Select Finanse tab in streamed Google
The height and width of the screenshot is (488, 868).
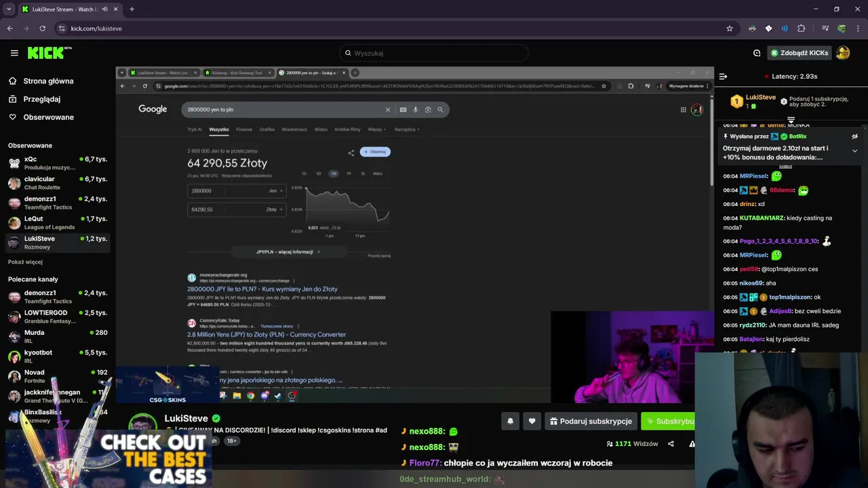(x=244, y=129)
